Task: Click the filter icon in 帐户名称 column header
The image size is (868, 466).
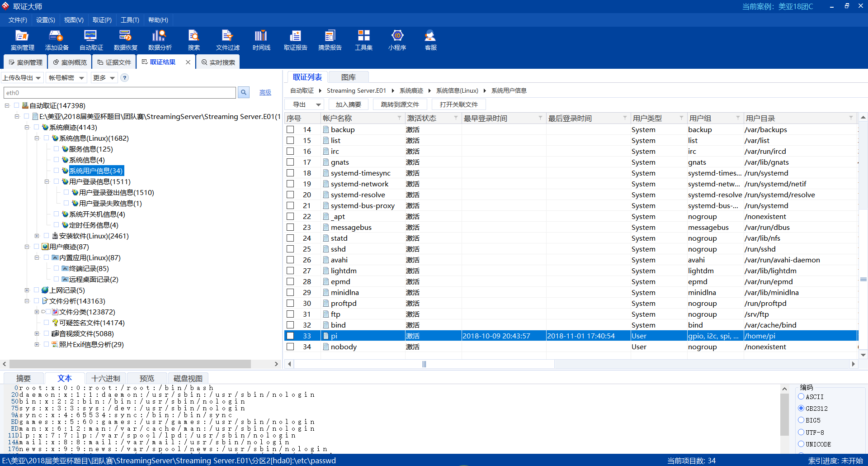Action: pyautogui.click(x=399, y=118)
